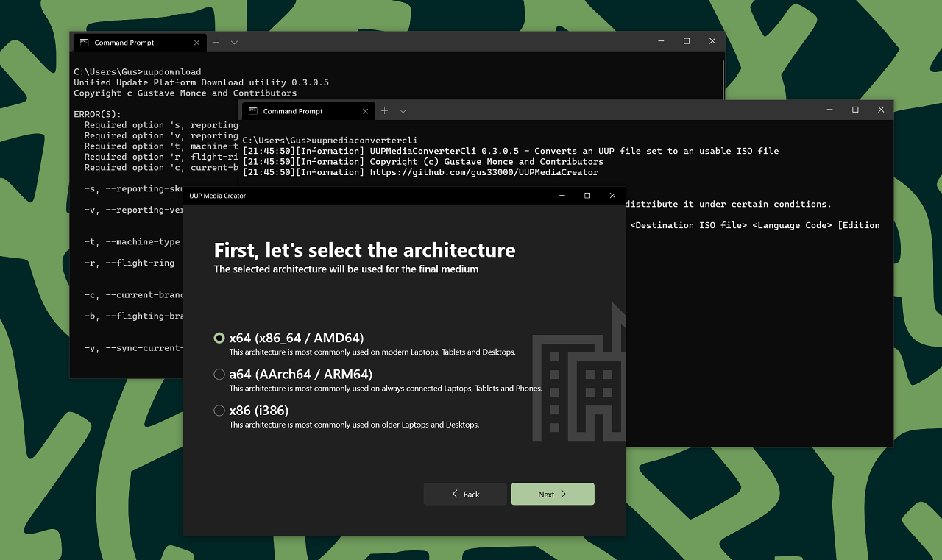Maximize the UUP Media Creator window
The image size is (942, 560).
tap(587, 196)
